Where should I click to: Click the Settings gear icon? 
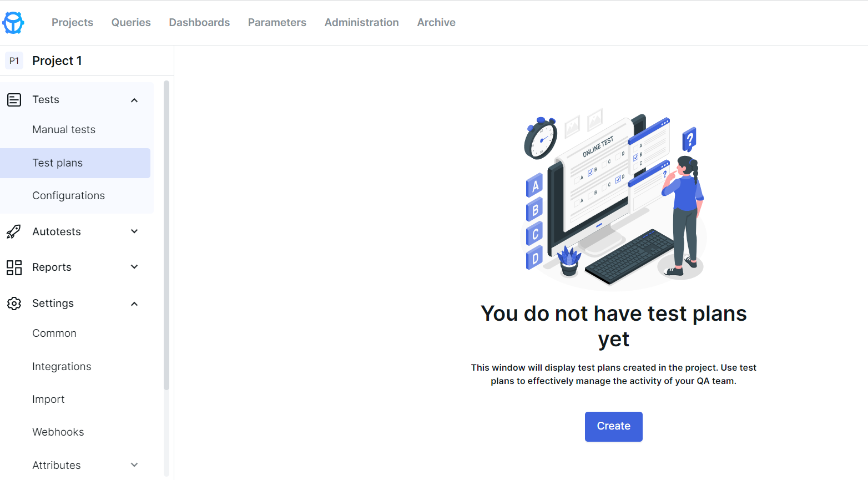14,304
